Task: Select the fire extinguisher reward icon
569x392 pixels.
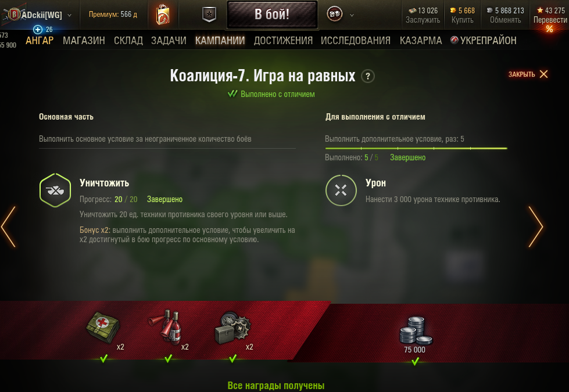Action: (x=166, y=326)
